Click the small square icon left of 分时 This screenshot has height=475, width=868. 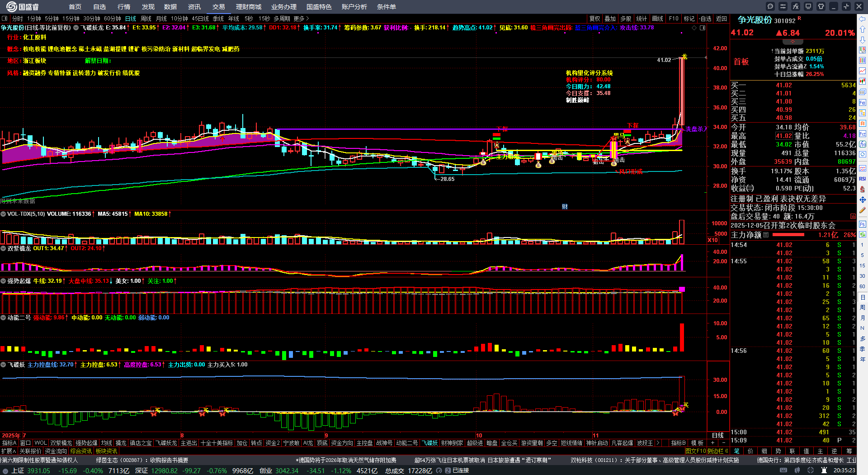[5, 19]
